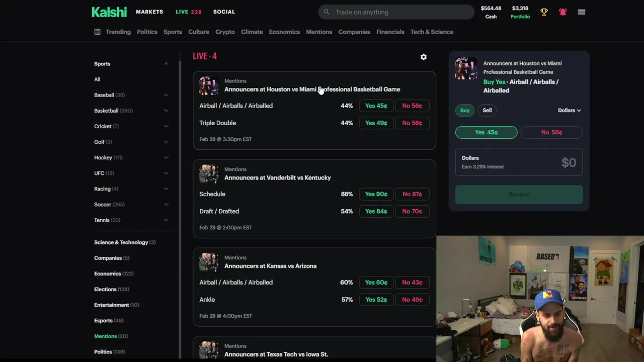
Task: Expand the Tennis category chevron
Action: tap(166, 220)
